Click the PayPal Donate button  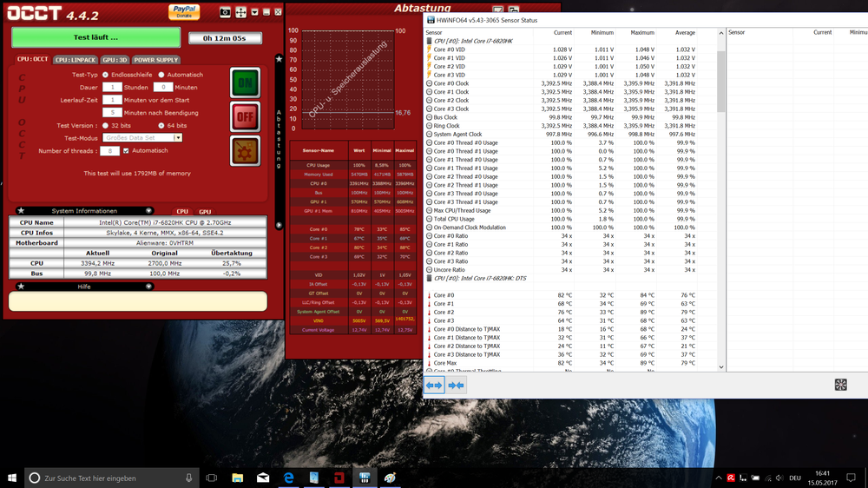[x=184, y=11]
